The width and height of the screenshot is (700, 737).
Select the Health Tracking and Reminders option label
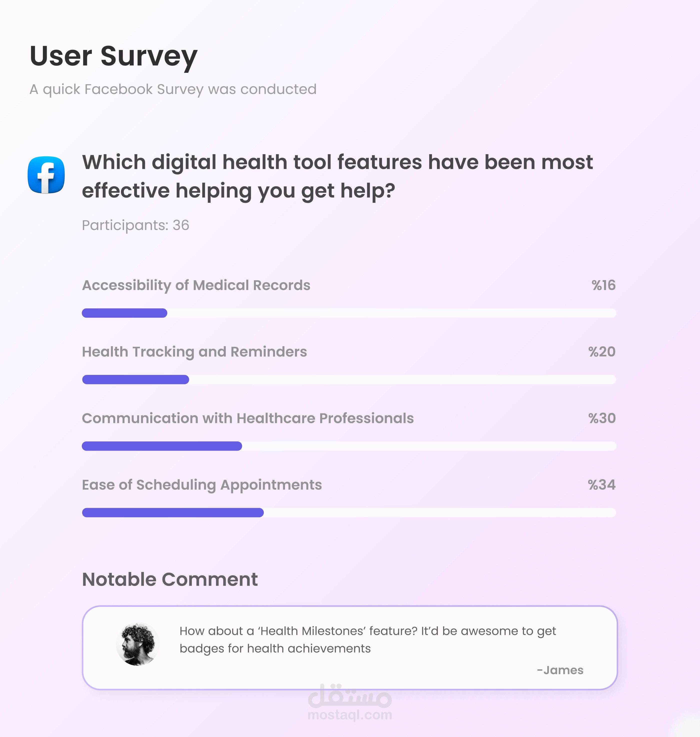click(194, 352)
